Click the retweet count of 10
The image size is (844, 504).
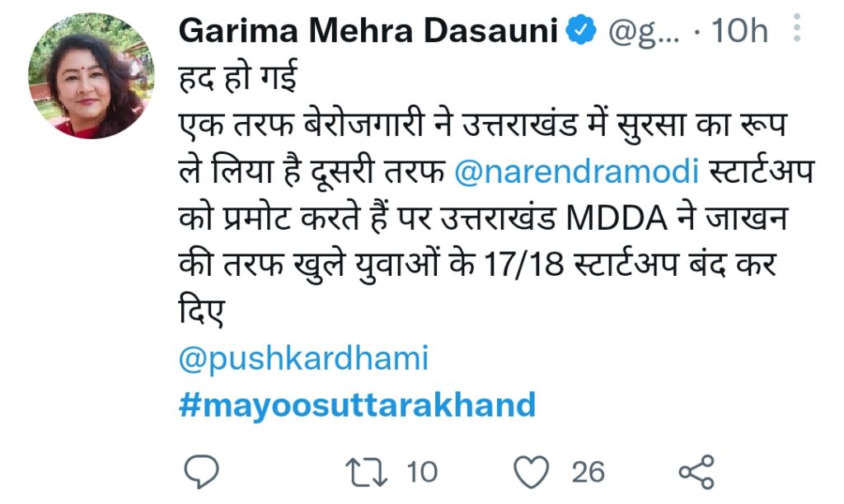pyautogui.click(x=422, y=471)
